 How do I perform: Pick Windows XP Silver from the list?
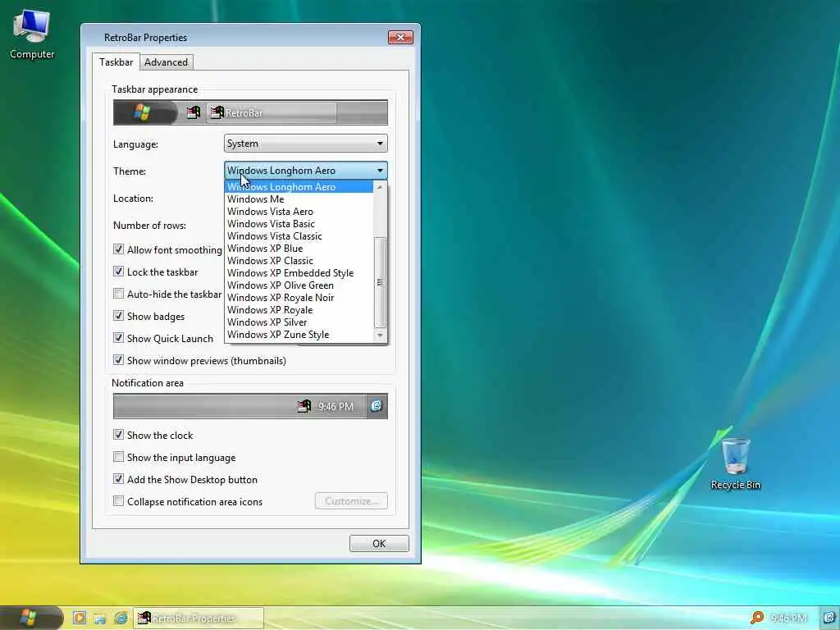coord(299,322)
